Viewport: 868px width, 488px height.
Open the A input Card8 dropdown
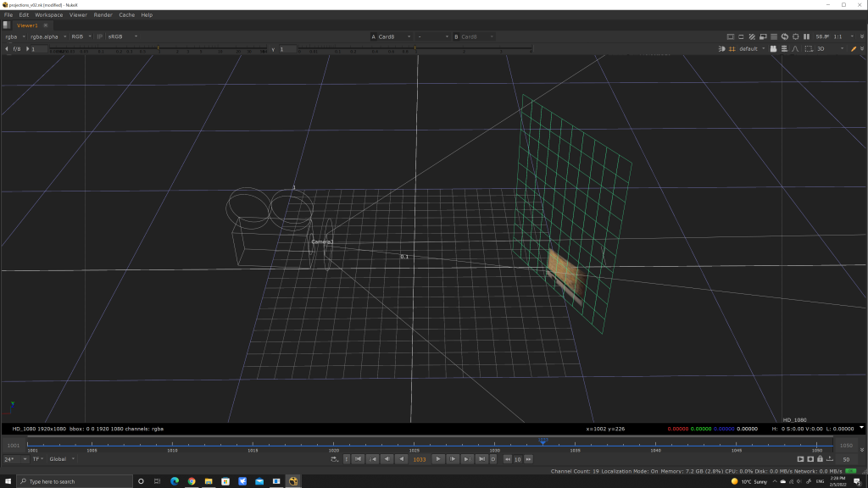click(392, 36)
